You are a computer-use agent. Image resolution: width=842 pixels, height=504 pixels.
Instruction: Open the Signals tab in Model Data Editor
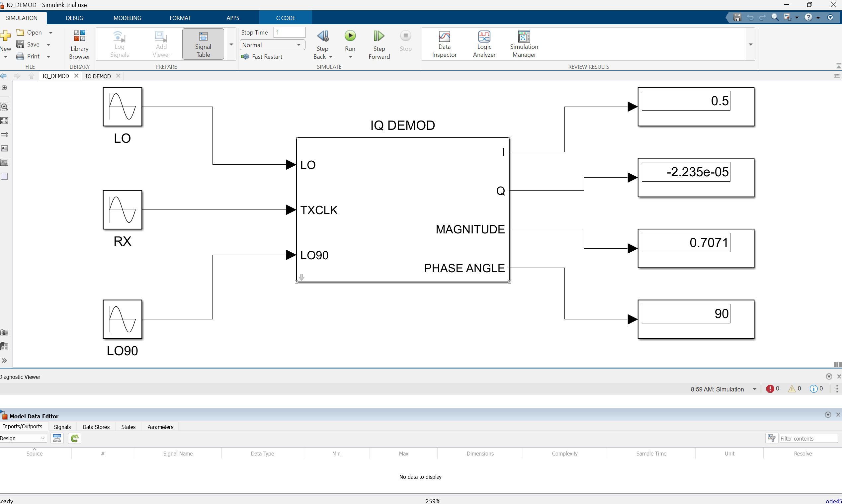pyautogui.click(x=62, y=427)
